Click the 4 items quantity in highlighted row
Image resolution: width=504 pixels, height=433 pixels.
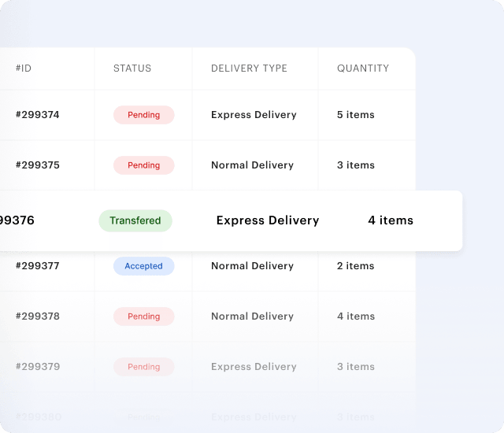(x=391, y=220)
